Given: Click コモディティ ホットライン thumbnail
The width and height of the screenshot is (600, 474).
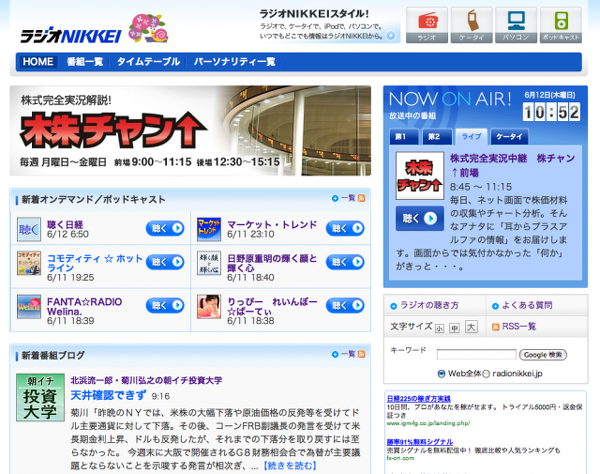Looking at the screenshot, I should [29, 263].
